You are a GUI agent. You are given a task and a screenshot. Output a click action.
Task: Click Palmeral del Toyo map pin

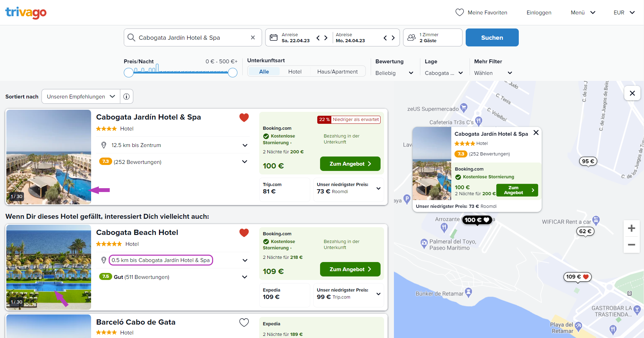pyautogui.click(x=424, y=243)
